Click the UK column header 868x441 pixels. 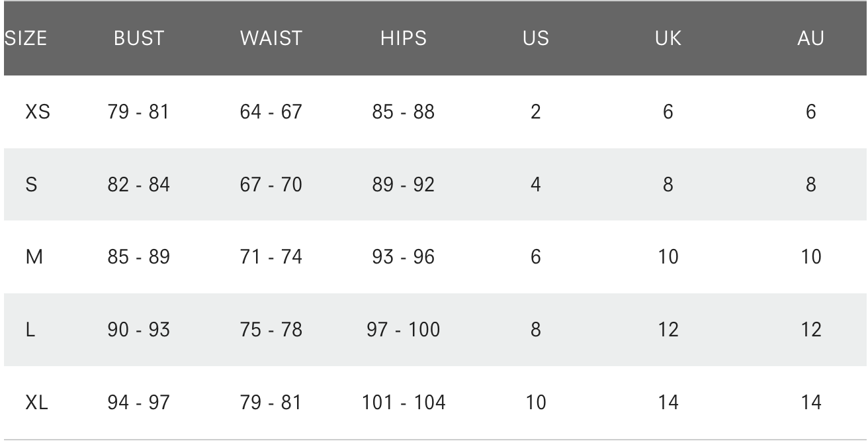tap(668, 38)
